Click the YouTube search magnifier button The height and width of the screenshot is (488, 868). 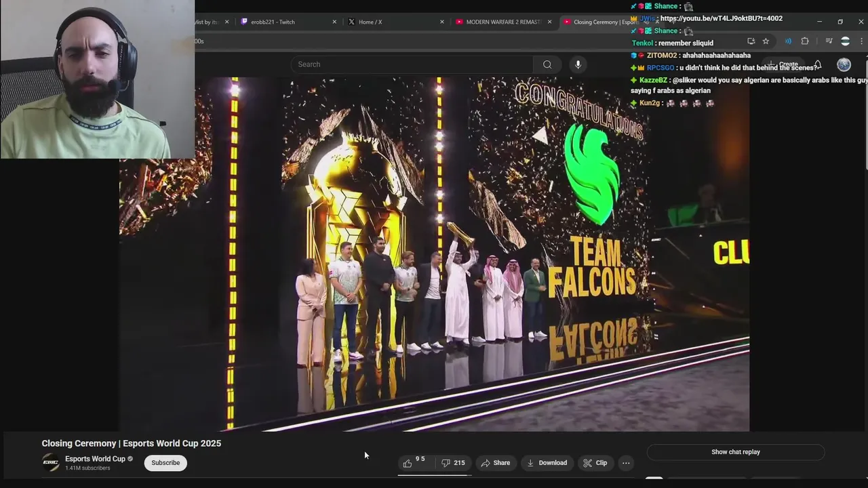coord(547,64)
